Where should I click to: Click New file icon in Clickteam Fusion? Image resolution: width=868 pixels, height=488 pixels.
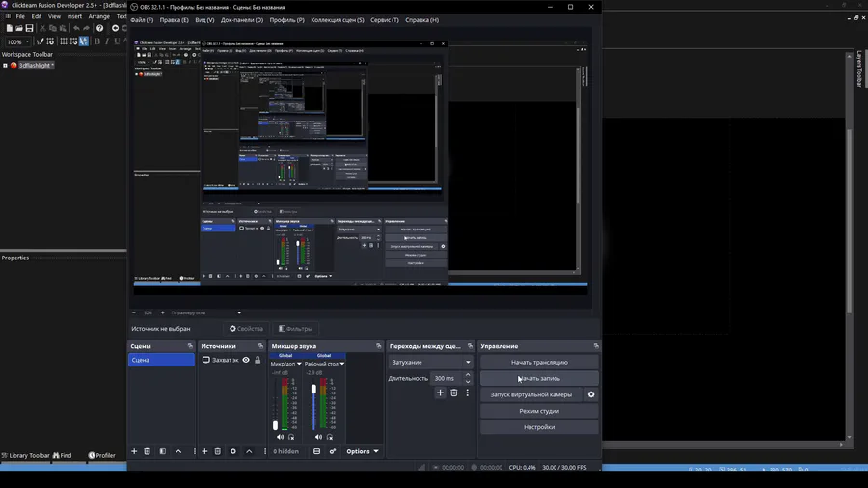tap(10, 28)
